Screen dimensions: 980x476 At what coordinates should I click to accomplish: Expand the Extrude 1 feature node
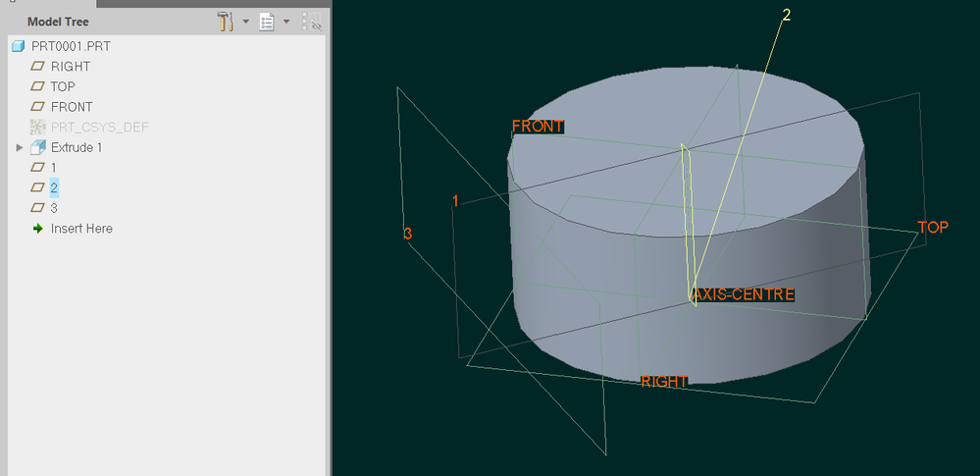point(19,147)
